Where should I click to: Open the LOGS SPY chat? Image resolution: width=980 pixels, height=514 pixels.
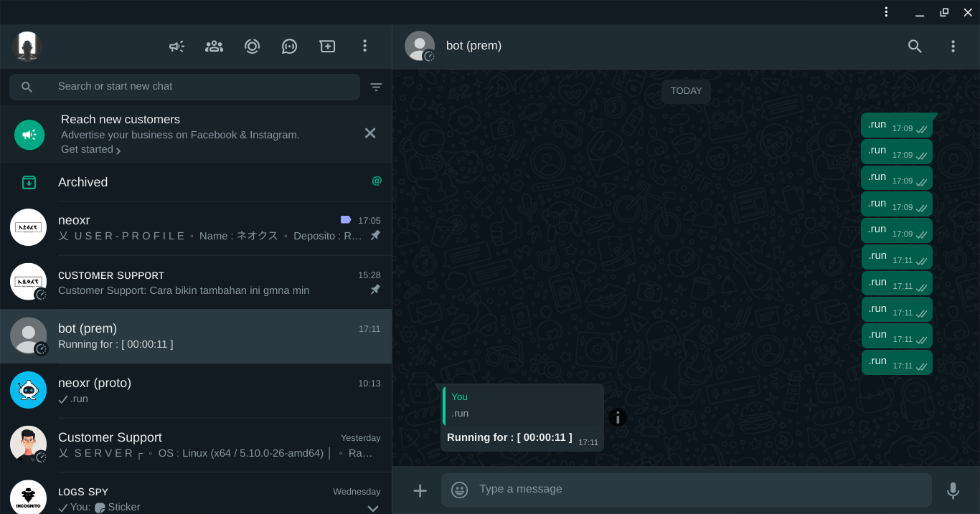point(196,495)
